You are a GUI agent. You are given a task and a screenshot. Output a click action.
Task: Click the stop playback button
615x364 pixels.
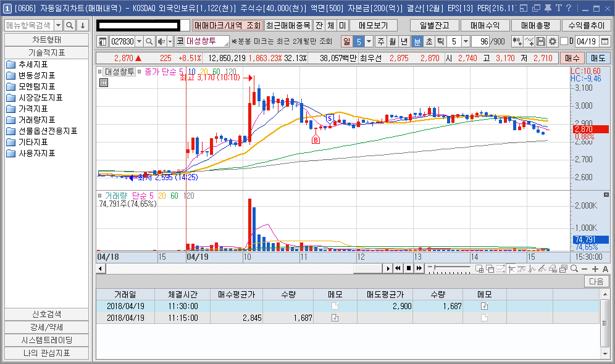408,268
